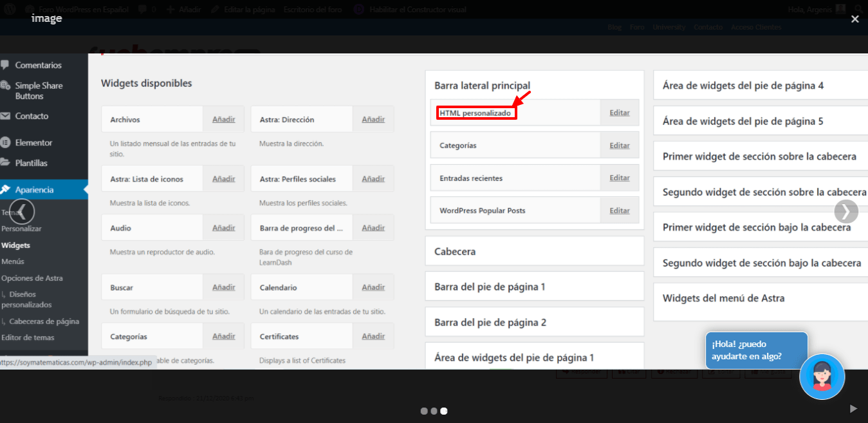
Task: Open Diseños personalizados submenu link
Action: click(x=27, y=299)
